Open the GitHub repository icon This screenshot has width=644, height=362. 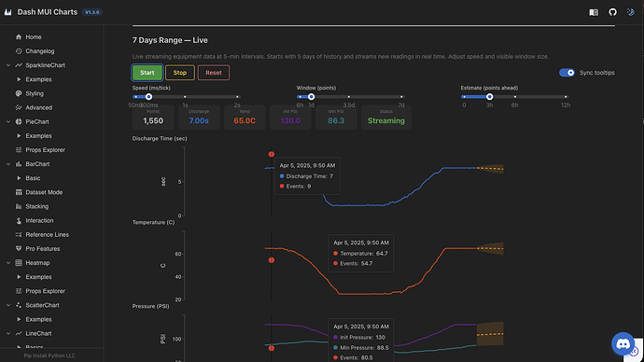(612, 12)
